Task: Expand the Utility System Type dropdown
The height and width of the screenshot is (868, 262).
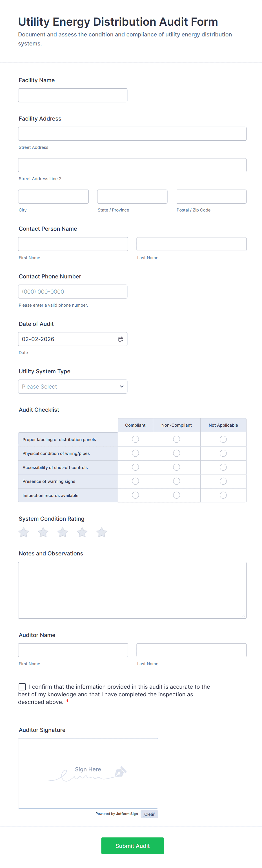Action: click(x=73, y=387)
